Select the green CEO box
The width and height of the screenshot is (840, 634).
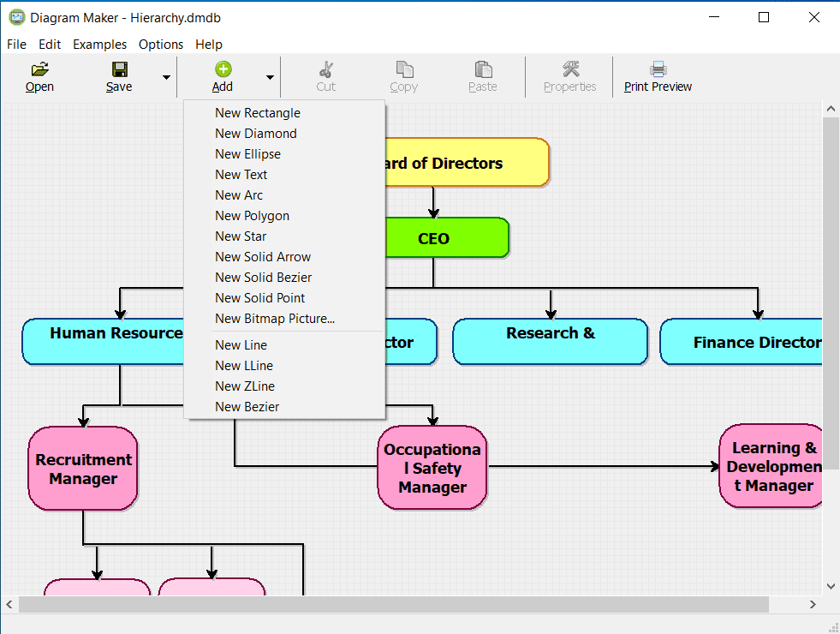(x=447, y=238)
